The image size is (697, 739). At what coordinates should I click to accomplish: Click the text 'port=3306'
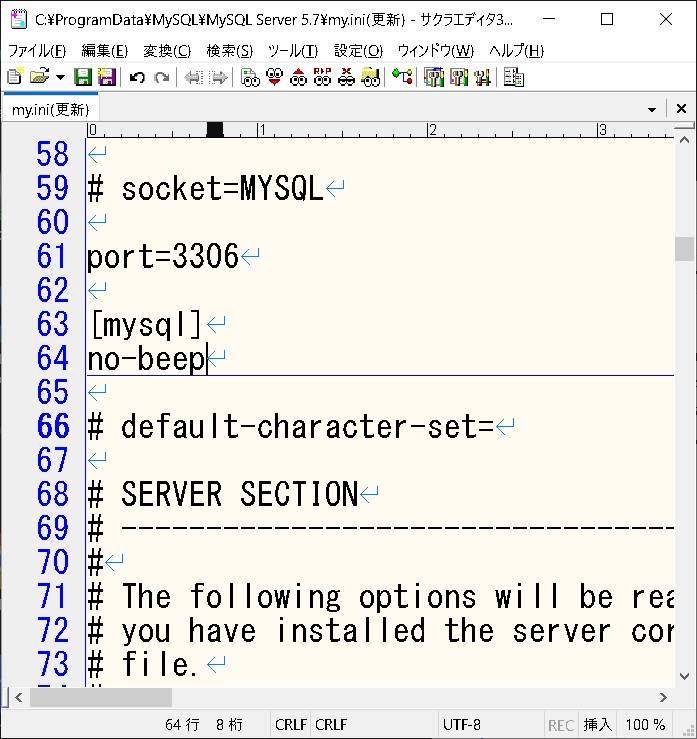(163, 256)
